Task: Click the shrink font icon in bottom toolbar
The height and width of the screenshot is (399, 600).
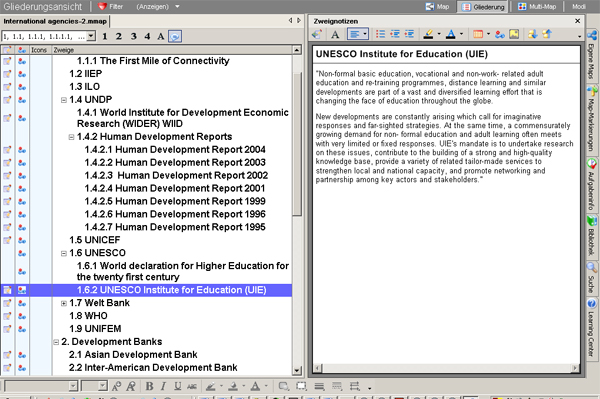Action: click(131, 386)
